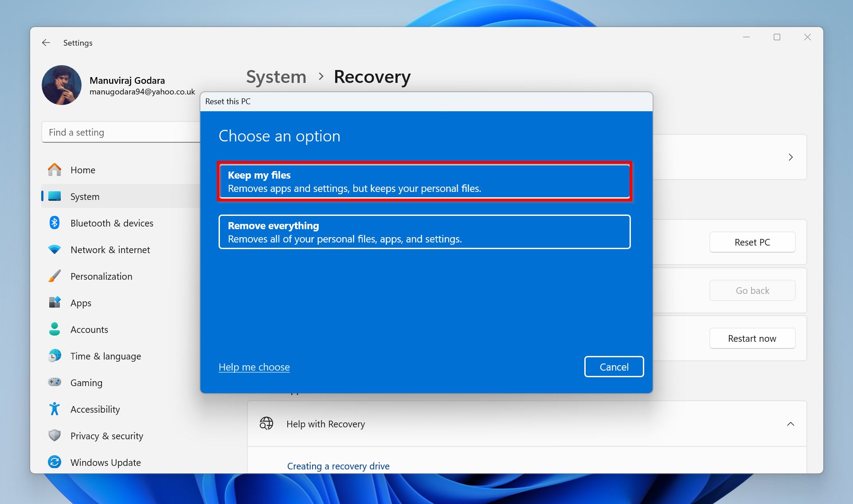Open Privacy & security settings
853x504 pixels.
(107, 436)
